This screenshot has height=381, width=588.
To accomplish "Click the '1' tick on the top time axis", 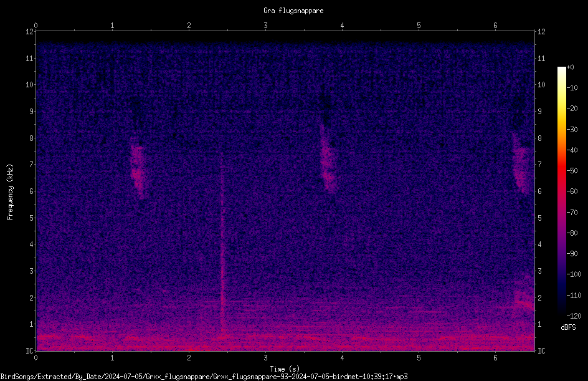I will click(112, 26).
